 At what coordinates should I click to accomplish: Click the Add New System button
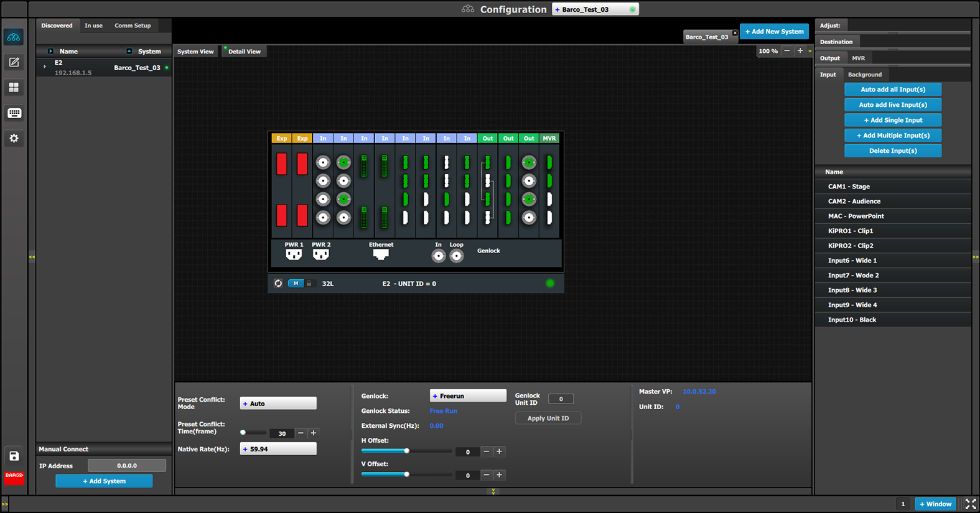[x=775, y=32]
